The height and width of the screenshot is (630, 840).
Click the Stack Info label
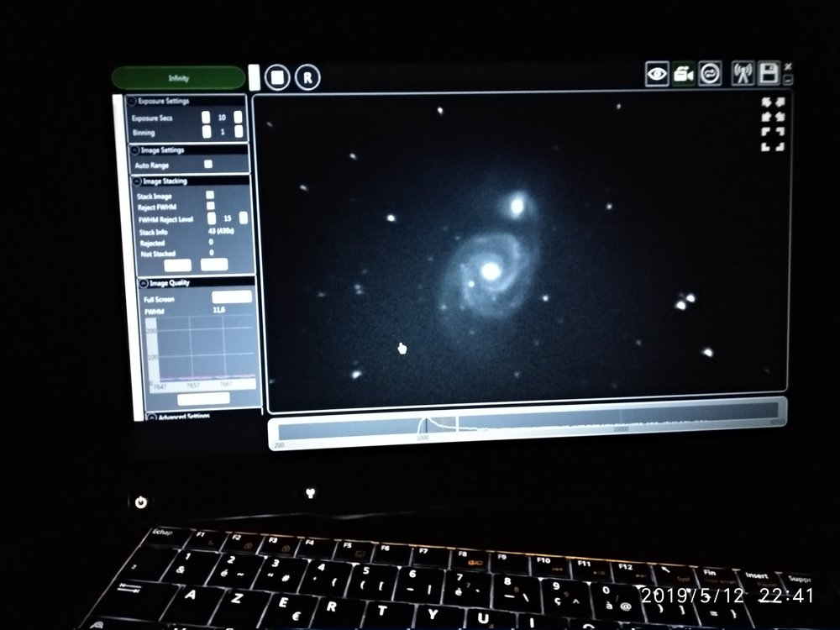coord(153,233)
